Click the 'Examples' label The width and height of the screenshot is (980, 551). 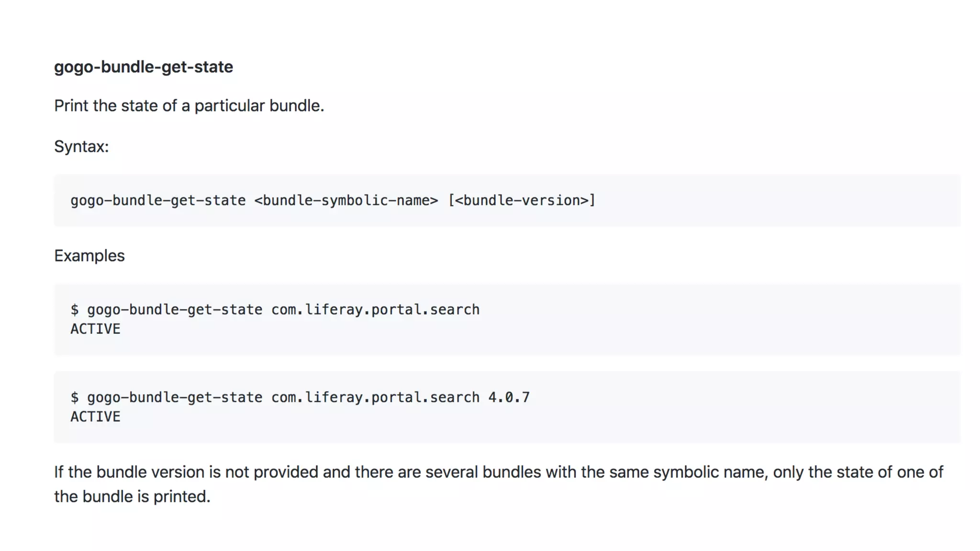tap(89, 256)
